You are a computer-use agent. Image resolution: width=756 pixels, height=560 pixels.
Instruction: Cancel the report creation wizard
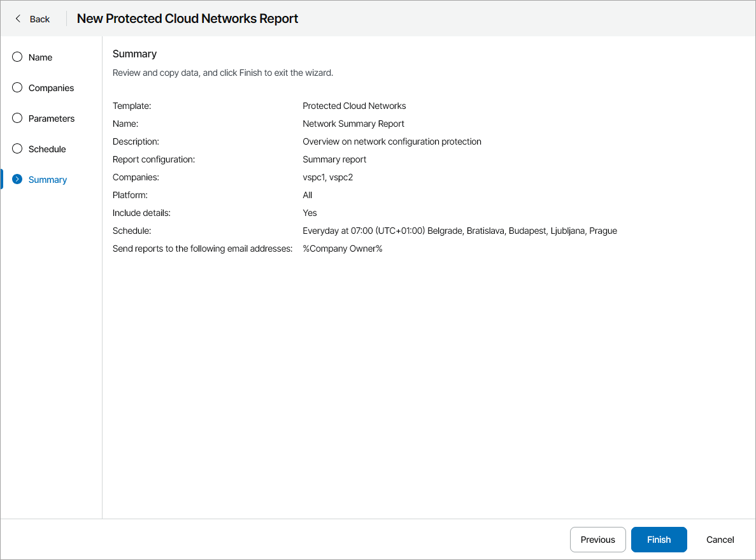[720, 539]
